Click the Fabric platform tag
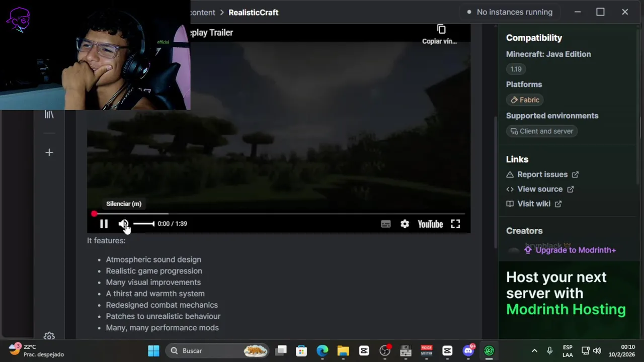The width and height of the screenshot is (644, 362). click(525, 100)
